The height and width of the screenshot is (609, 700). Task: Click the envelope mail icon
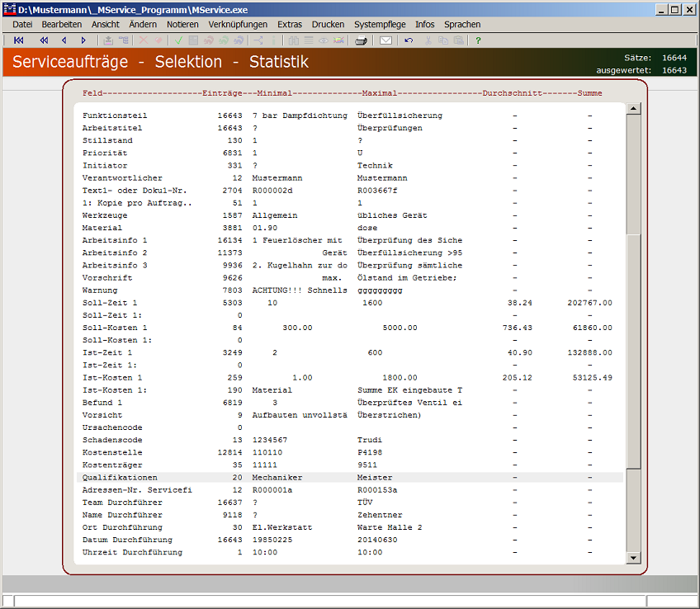(x=385, y=40)
